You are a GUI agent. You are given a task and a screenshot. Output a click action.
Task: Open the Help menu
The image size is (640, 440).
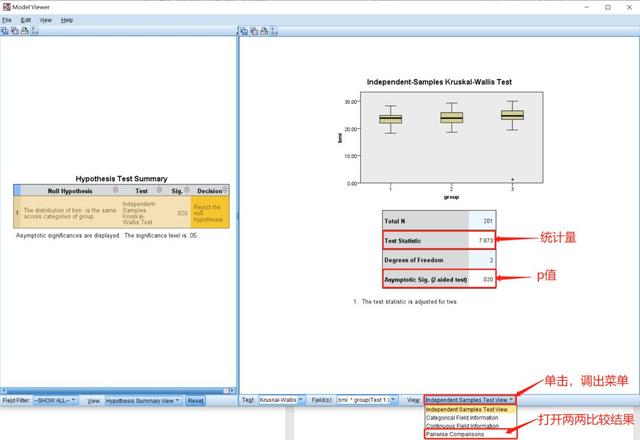click(x=67, y=20)
